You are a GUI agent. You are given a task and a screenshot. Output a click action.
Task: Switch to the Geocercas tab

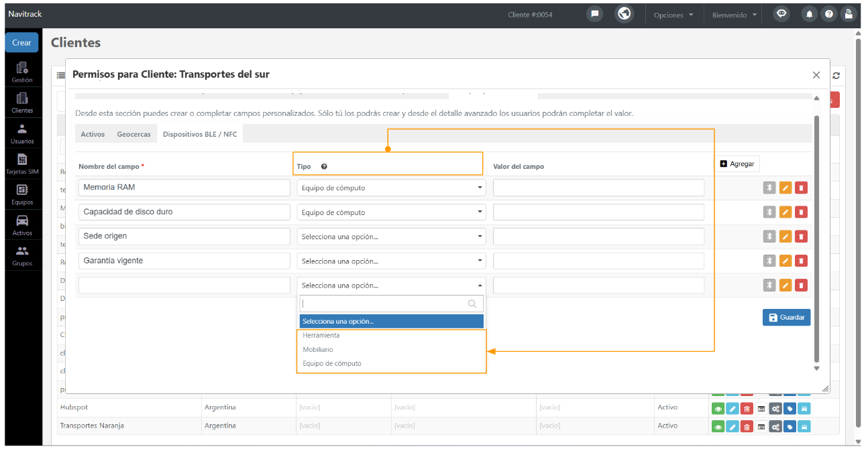point(133,134)
